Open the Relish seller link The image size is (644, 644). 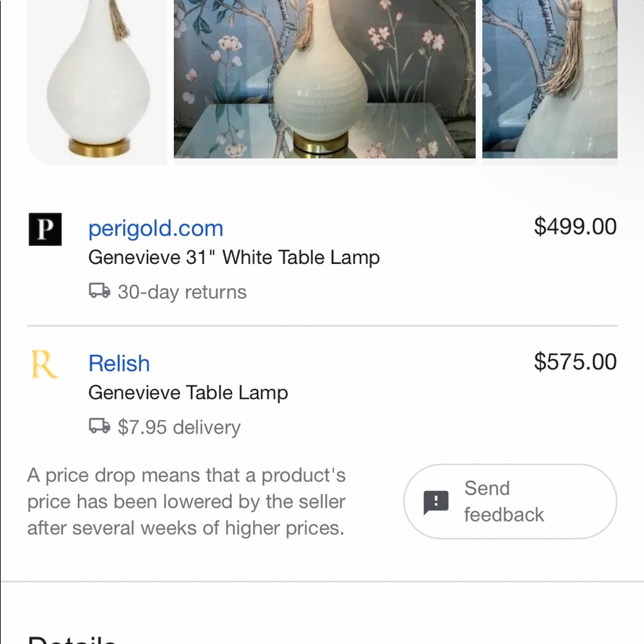pos(119,363)
